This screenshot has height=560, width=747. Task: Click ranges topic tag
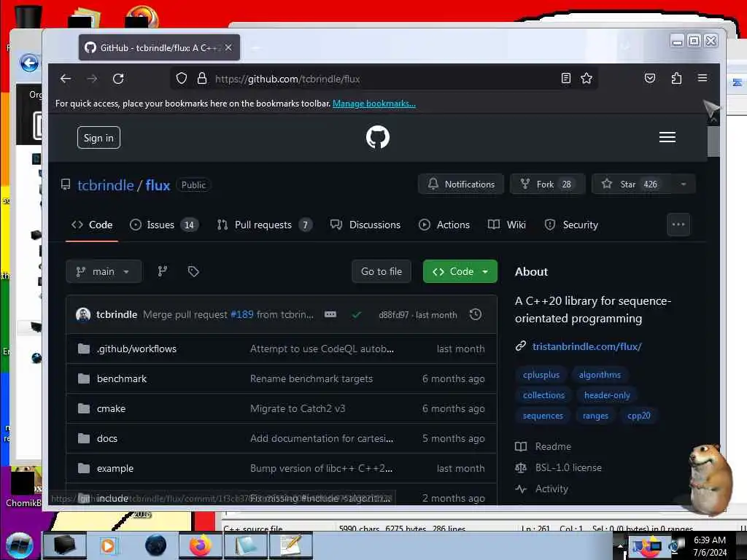(x=595, y=416)
